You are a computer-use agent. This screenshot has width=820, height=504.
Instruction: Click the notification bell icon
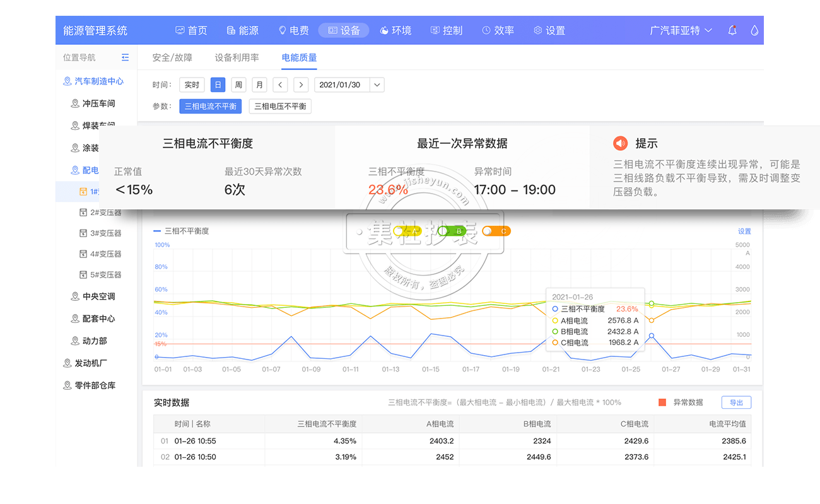[x=732, y=30]
